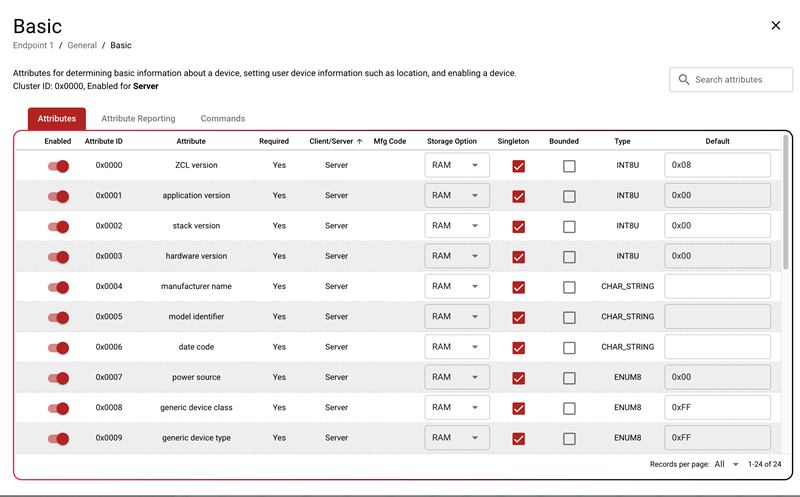Click the General breadcrumb link
This screenshot has width=800, height=497.
click(x=82, y=46)
